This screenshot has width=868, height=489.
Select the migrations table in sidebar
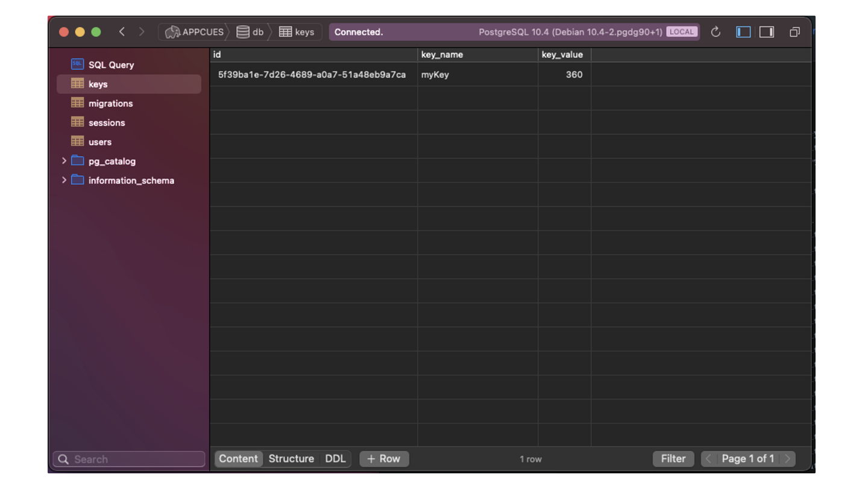110,104
